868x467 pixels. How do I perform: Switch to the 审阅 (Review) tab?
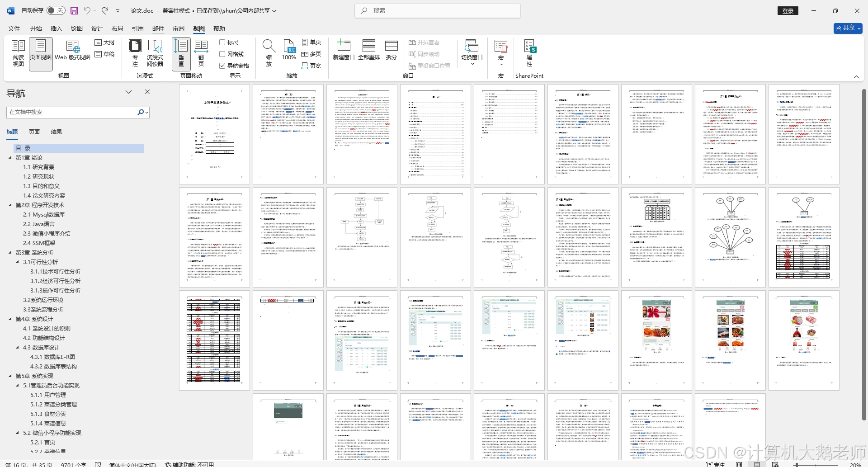click(x=179, y=28)
